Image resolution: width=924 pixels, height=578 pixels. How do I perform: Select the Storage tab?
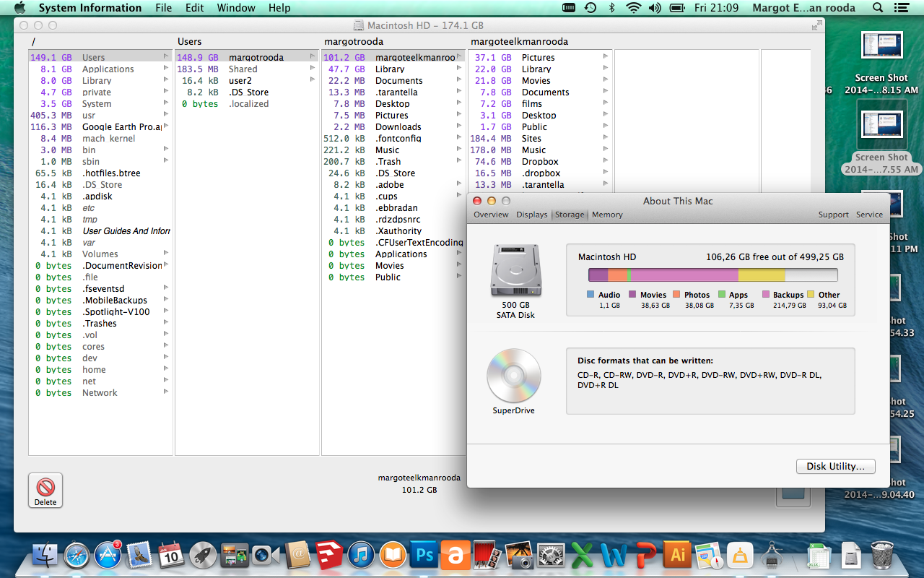coord(570,215)
